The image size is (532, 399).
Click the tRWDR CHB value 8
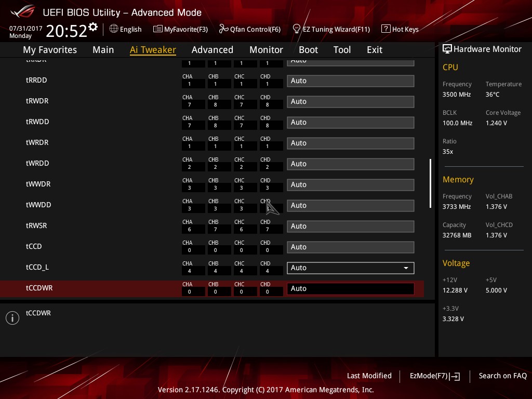216,104
